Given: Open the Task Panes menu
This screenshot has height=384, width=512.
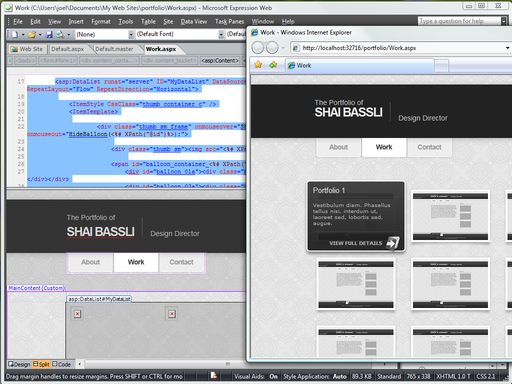Looking at the screenshot, I should tap(229, 22).
